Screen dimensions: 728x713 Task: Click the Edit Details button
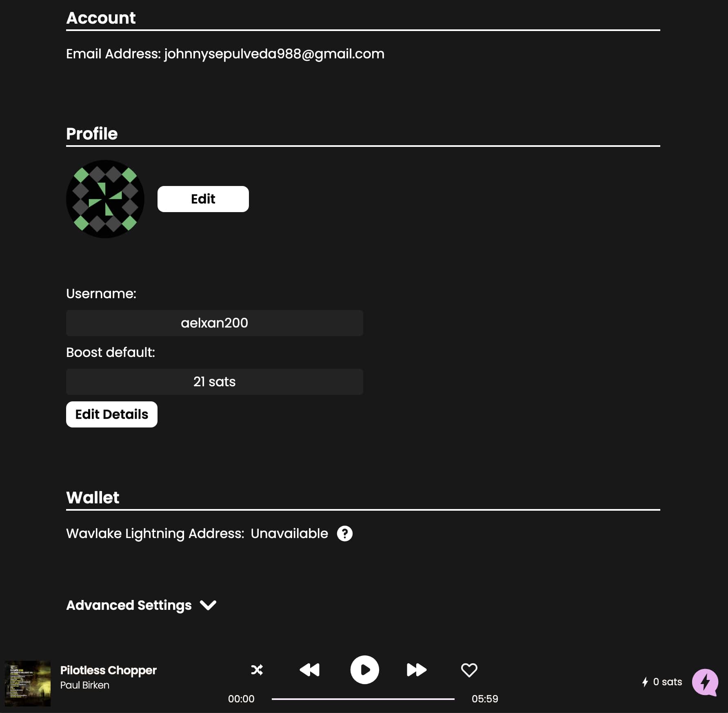point(112,414)
